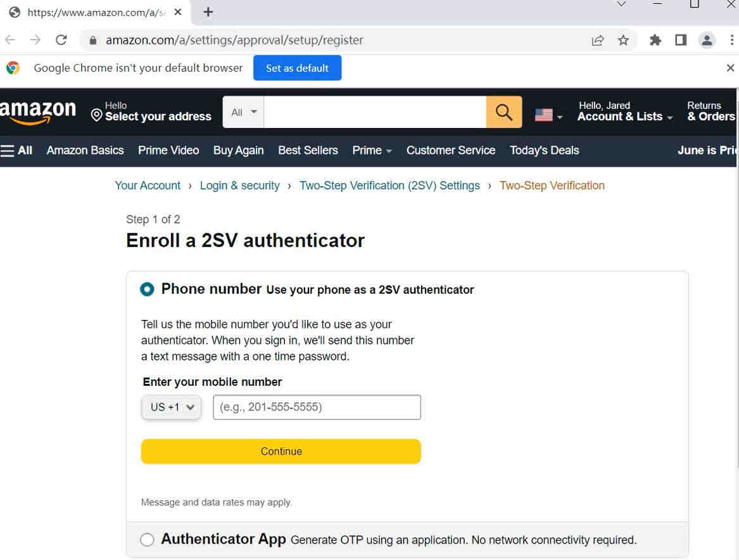Viewport: 739px width, 560px height.
Task: Expand the All search category dropdown
Action: tap(244, 112)
